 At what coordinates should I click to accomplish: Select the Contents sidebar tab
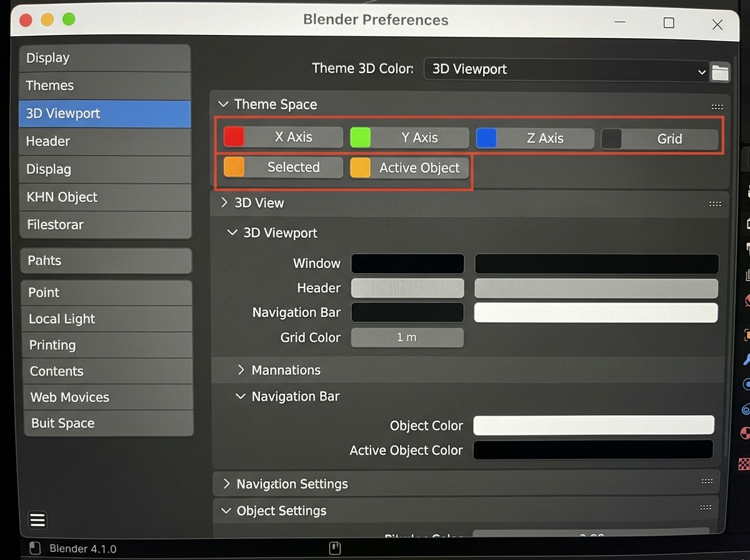[x=107, y=371]
